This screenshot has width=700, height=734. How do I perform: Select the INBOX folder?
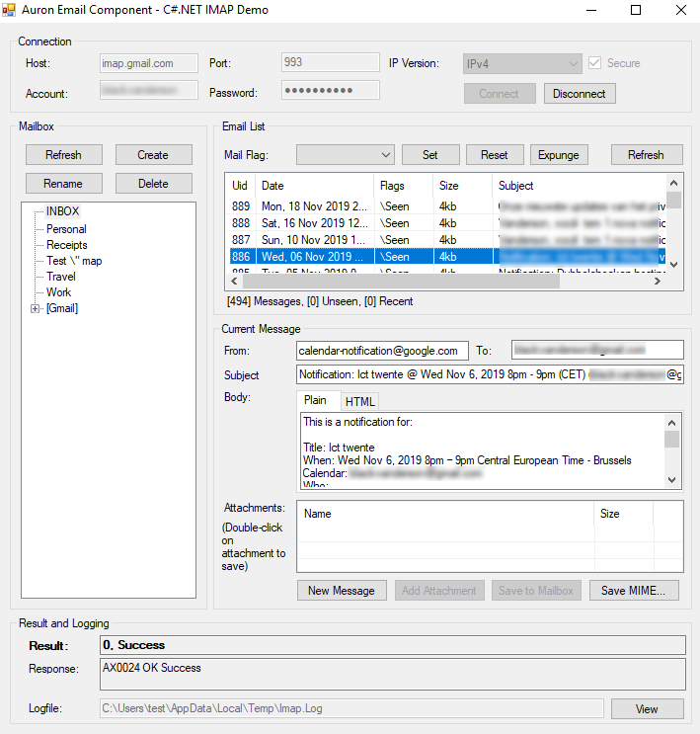(x=62, y=211)
